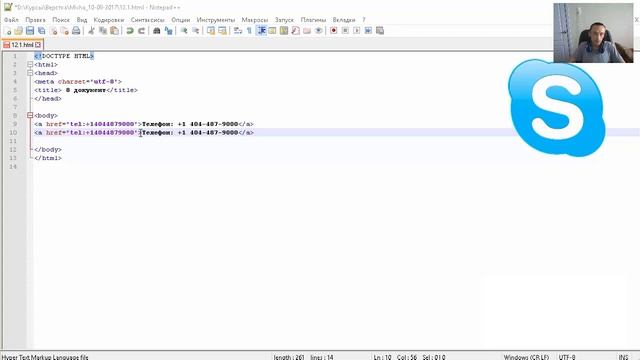This screenshot has width=640, height=360.
Task: Open a file with the folder icon
Action: (18, 31)
